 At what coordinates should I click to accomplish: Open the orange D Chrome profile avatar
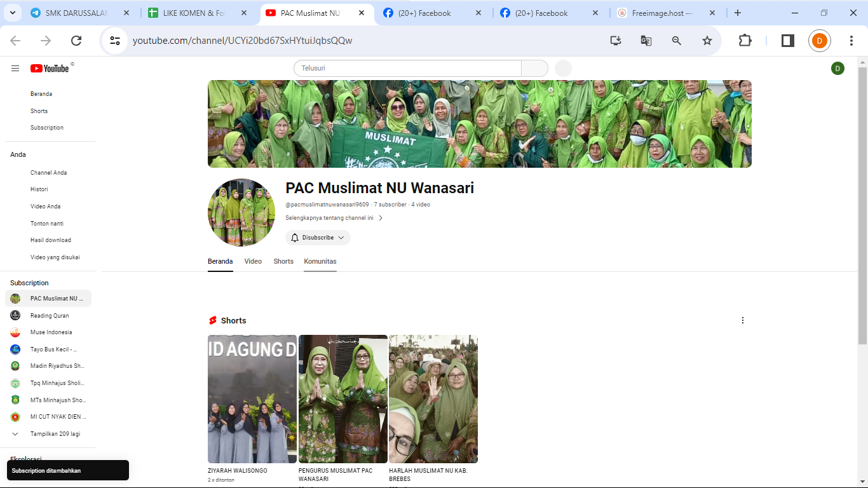coord(820,41)
